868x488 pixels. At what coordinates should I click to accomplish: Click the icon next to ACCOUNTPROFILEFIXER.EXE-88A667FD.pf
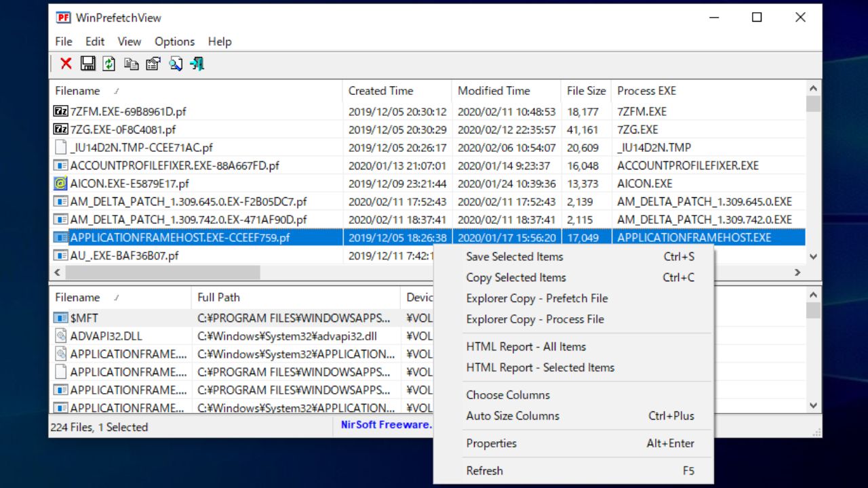click(61, 165)
